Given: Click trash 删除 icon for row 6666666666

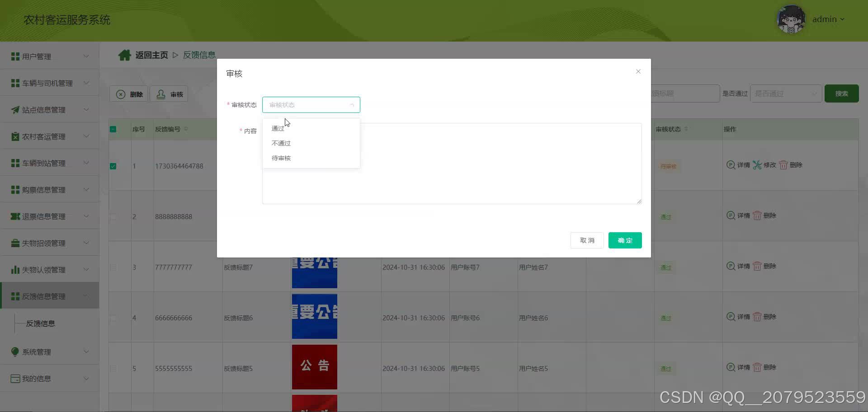Looking at the screenshot, I should 757,317.
